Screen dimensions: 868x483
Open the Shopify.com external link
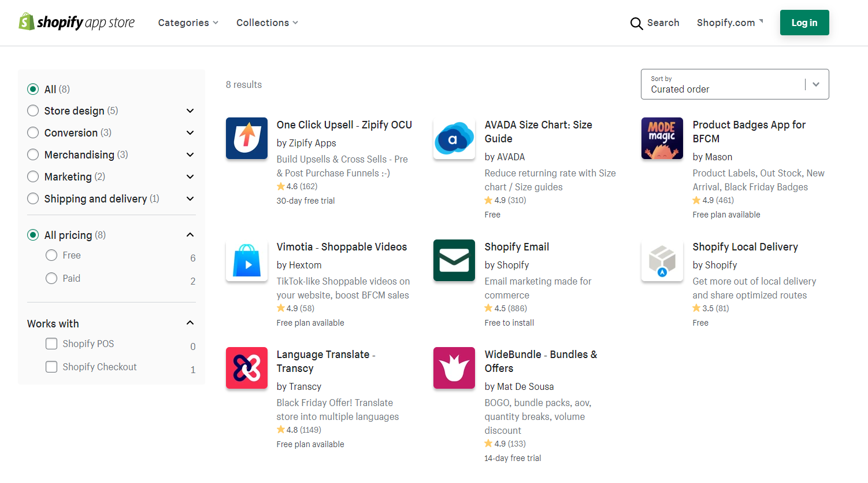point(730,23)
